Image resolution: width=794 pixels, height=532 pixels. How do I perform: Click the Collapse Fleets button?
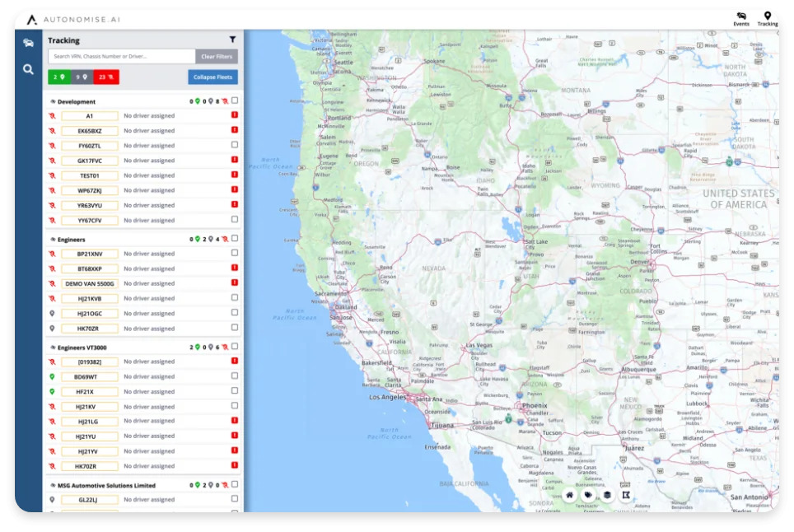(x=213, y=77)
